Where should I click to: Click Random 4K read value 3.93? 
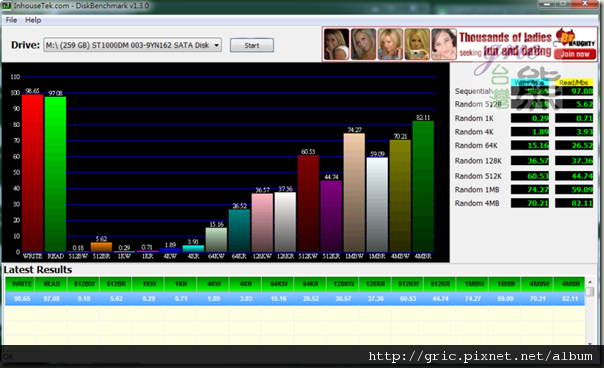tap(574, 132)
